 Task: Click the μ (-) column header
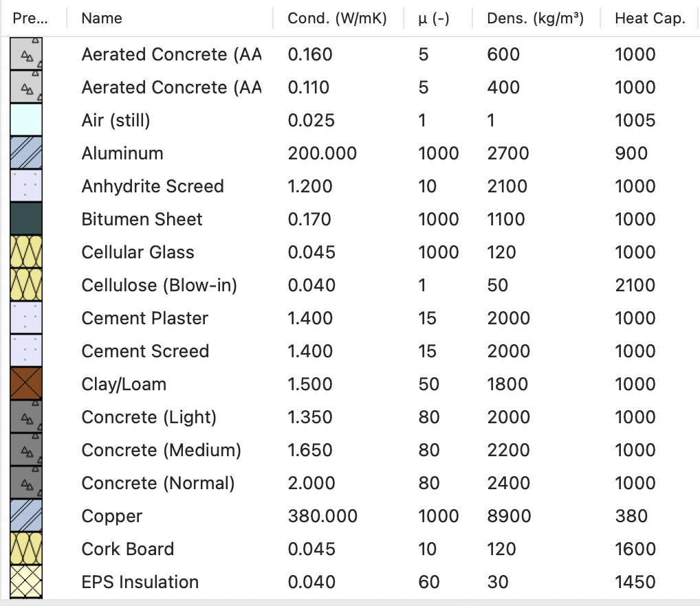(434, 19)
